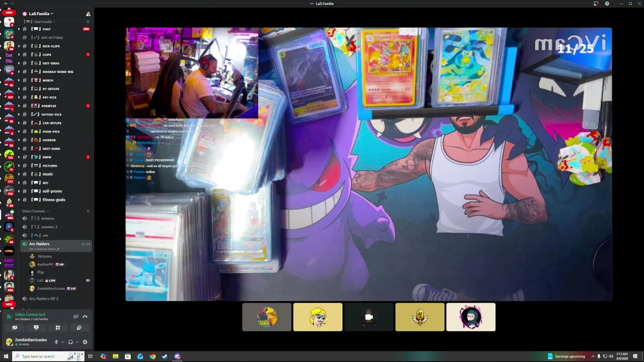
Task: Expand headphone output options arrow
Action: 76,342
